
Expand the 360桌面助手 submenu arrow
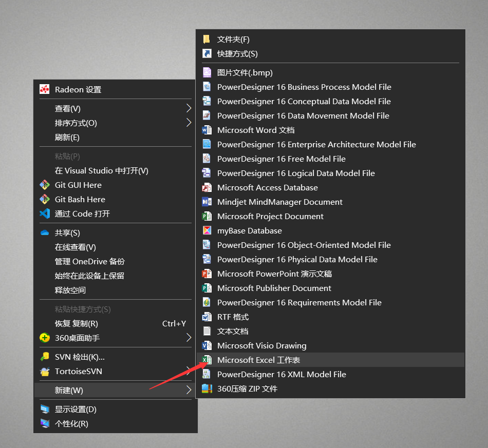click(x=189, y=338)
